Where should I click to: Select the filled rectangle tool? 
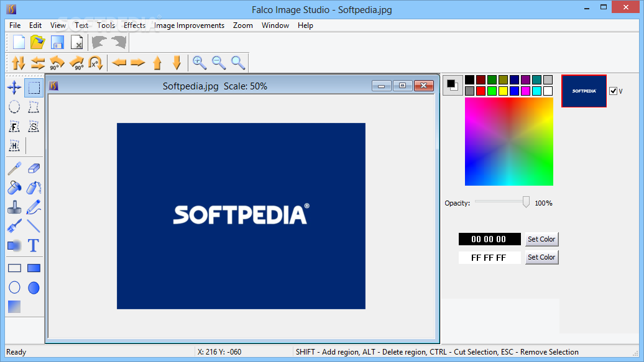34,268
